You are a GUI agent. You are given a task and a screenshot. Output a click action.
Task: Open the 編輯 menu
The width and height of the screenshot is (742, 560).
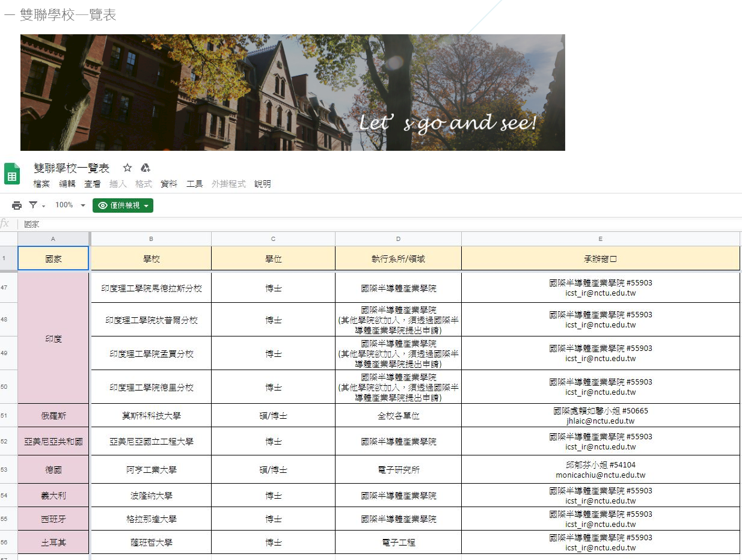(x=67, y=184)
